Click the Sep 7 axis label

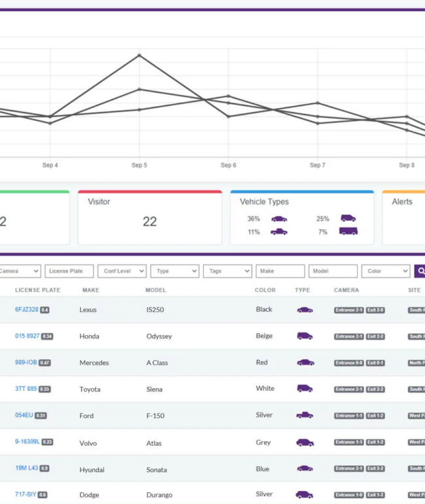(x=318, y=165)
